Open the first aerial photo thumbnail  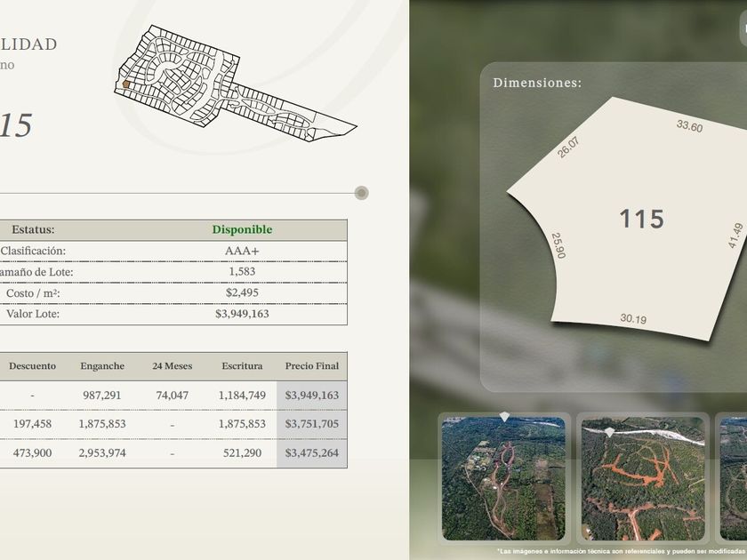pyautogui.click(x=503, y=478)
